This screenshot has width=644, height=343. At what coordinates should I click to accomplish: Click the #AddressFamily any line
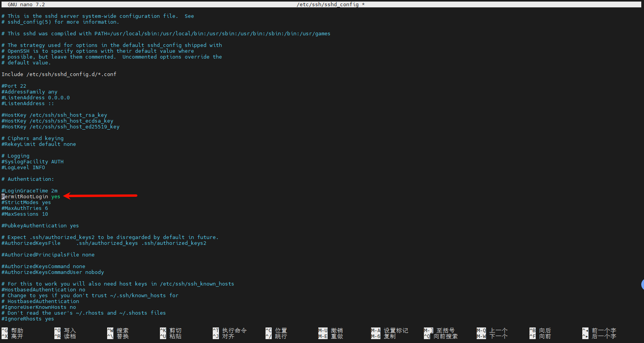[x=30, y=92]
